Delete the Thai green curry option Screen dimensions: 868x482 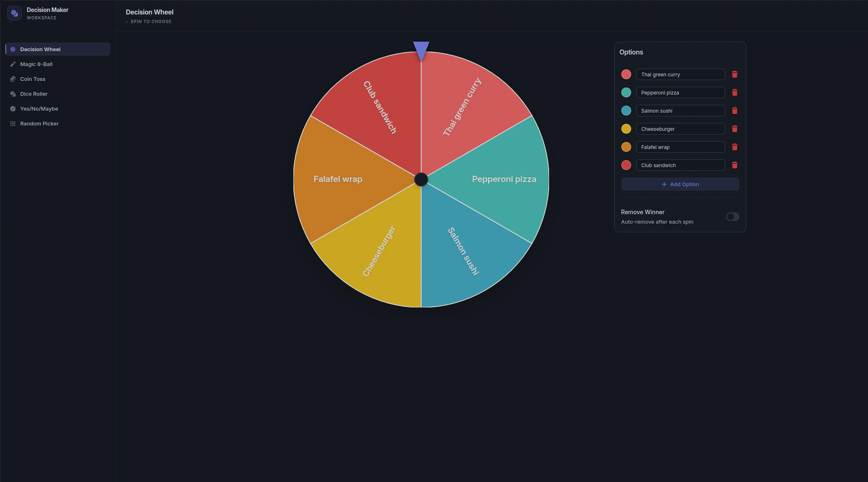pos(734,74)
